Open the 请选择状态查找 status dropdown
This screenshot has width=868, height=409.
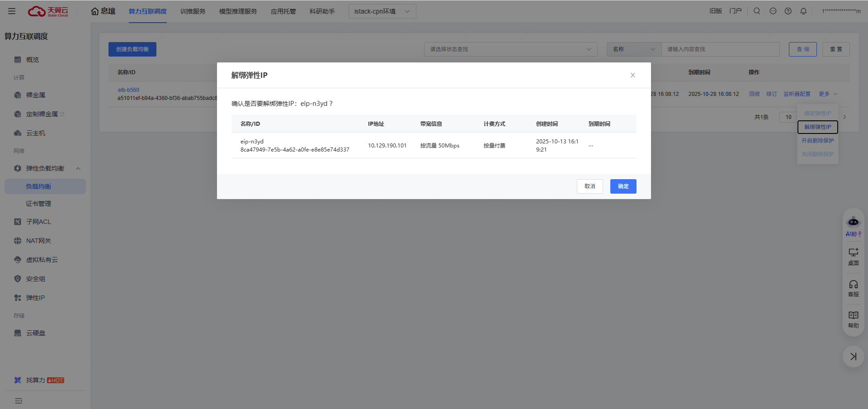click(x=510, y=49)
